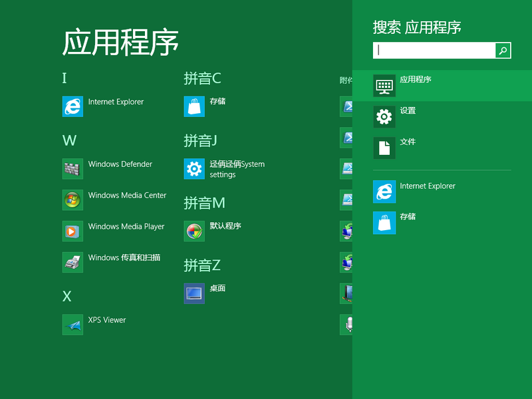
Task: Click the System settings label text
Action: [x=237, y=170]
